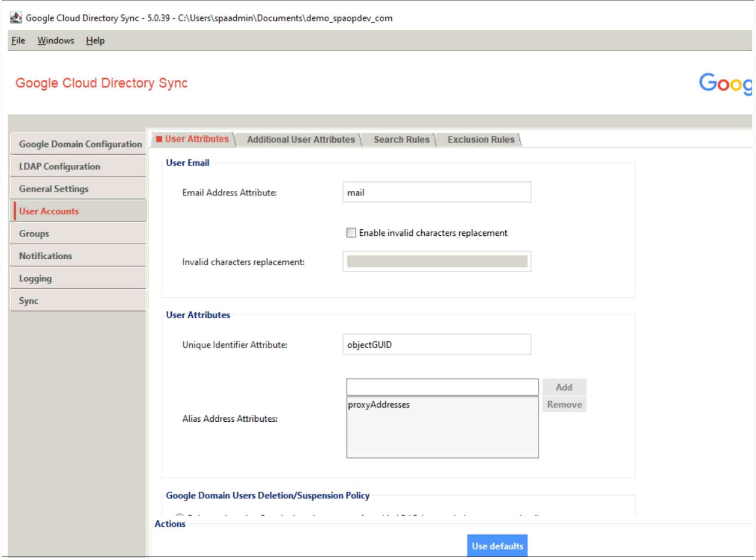Select Groups in the sidebar

(34, 234)
